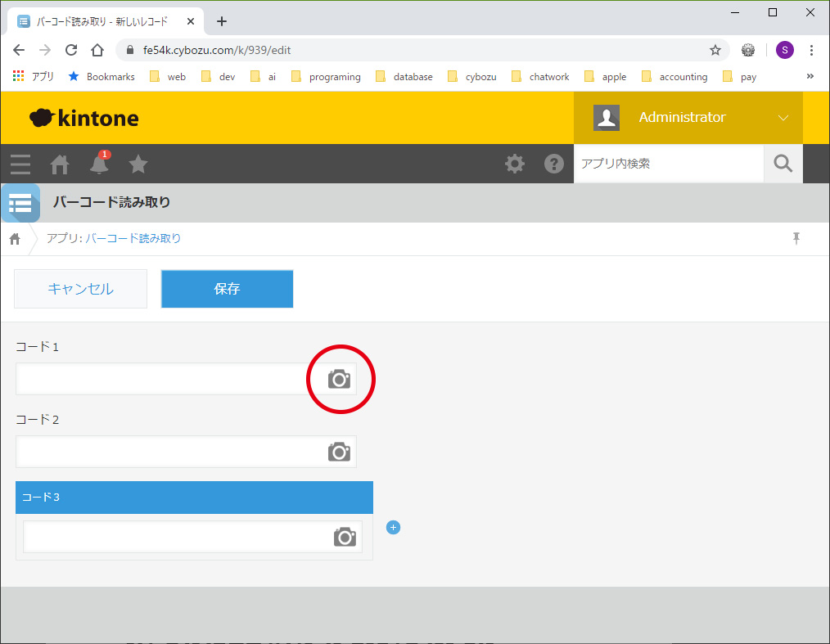
Task: Open the hamburger menu in kintone header
Action: (20, 164)
